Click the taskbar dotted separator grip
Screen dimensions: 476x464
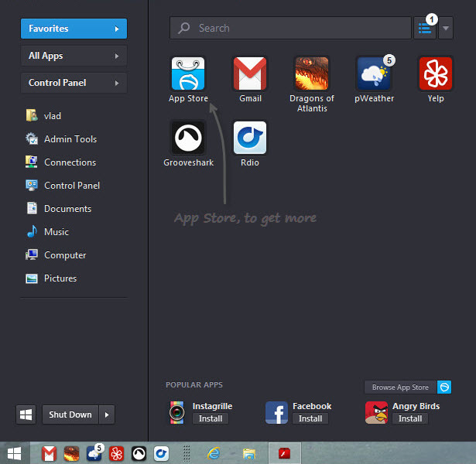187,454
